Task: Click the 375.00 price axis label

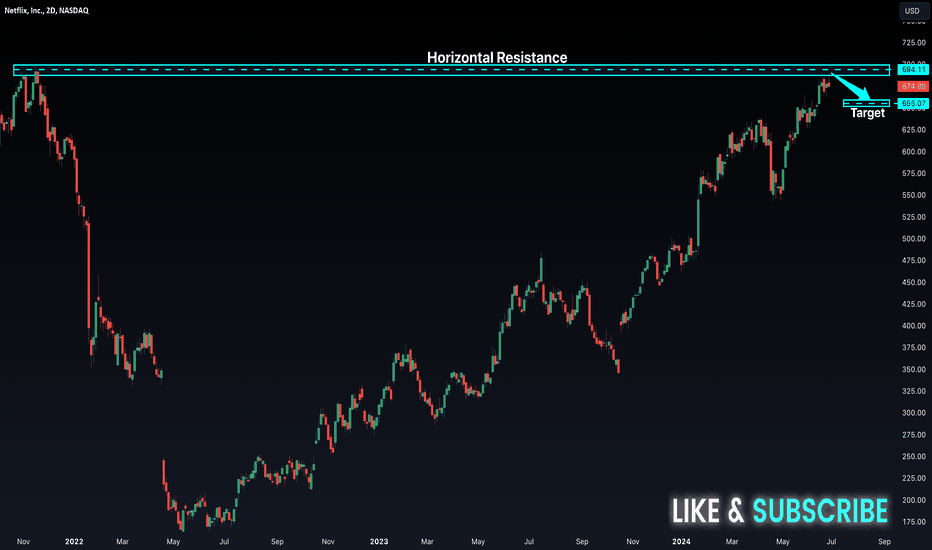Action: pyautogui.click(x=914, y=347)
